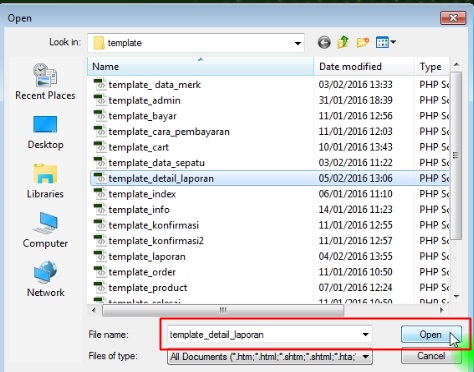
Task: Click the template_ data_merk file icon
Action: (x=99, y=84)
